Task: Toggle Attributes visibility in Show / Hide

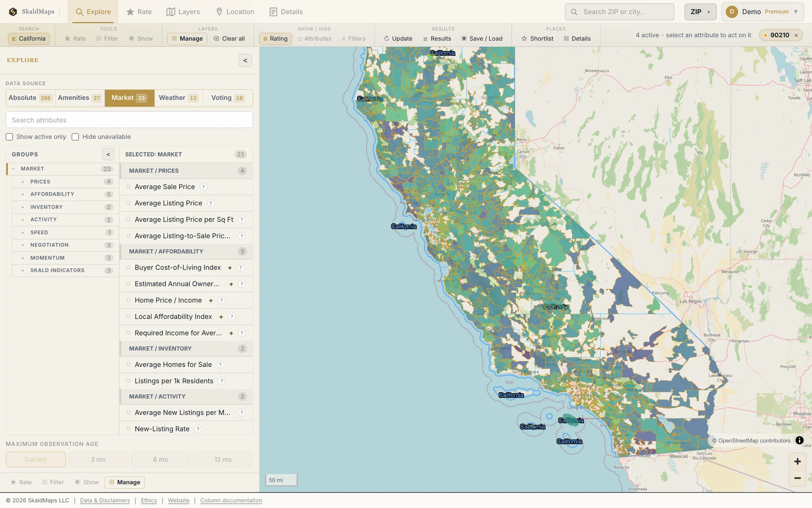Action: (314, 38)
